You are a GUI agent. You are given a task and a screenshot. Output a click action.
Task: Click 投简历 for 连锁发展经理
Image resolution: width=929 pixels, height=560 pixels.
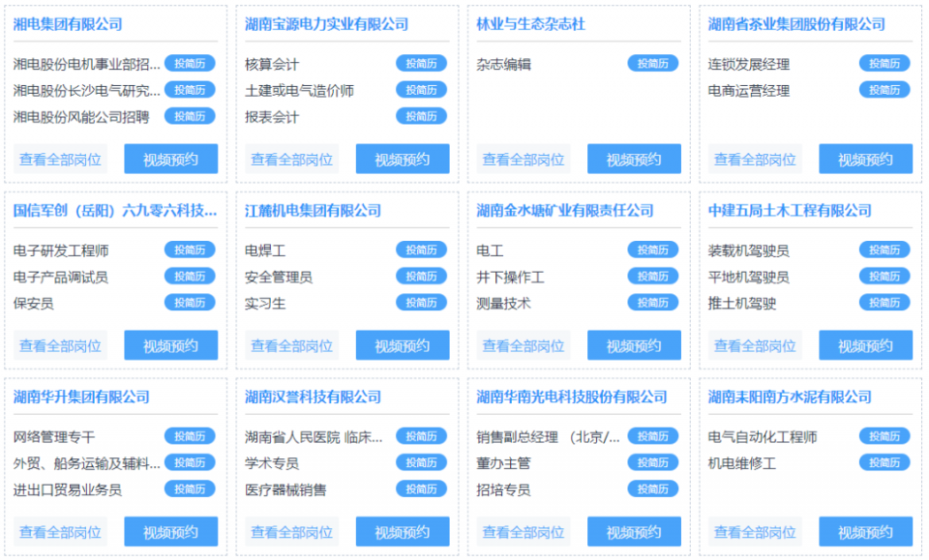click(884, 63)
